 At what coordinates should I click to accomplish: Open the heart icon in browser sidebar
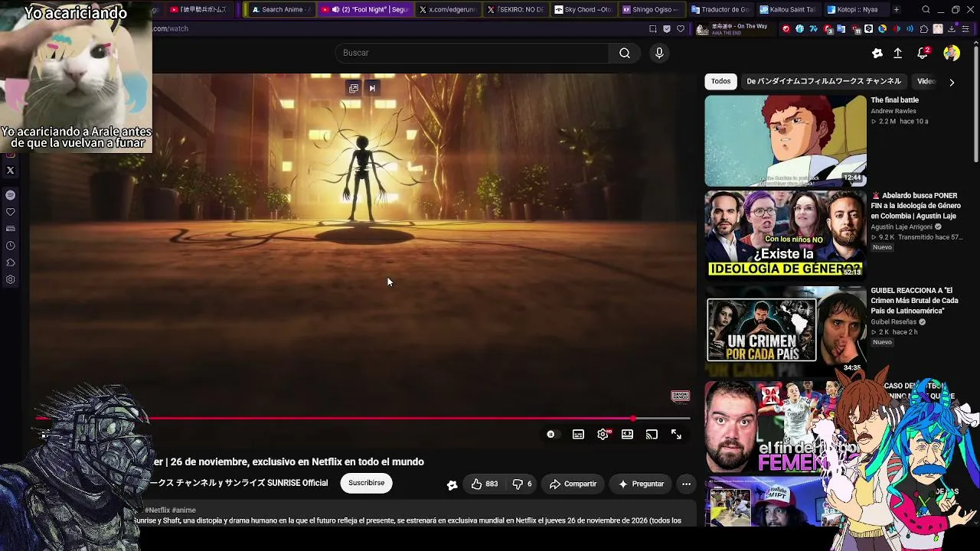coord(11,212)
